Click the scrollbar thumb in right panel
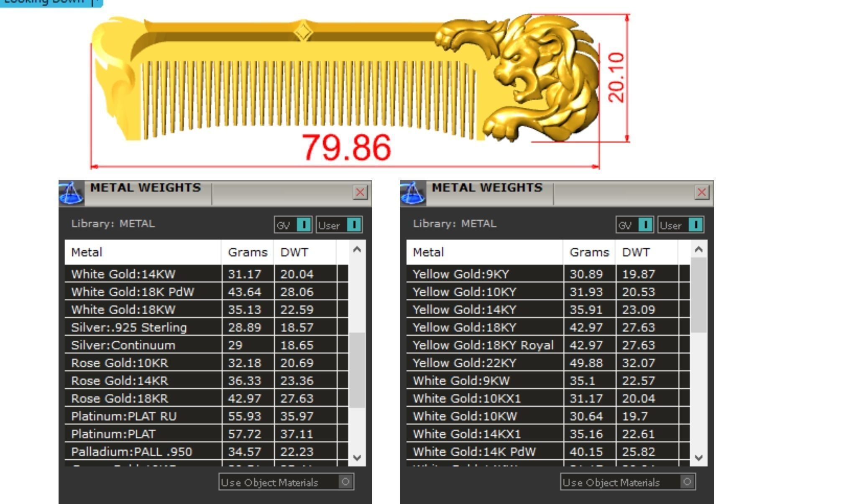Screen dimensions: 867x504 698,295
